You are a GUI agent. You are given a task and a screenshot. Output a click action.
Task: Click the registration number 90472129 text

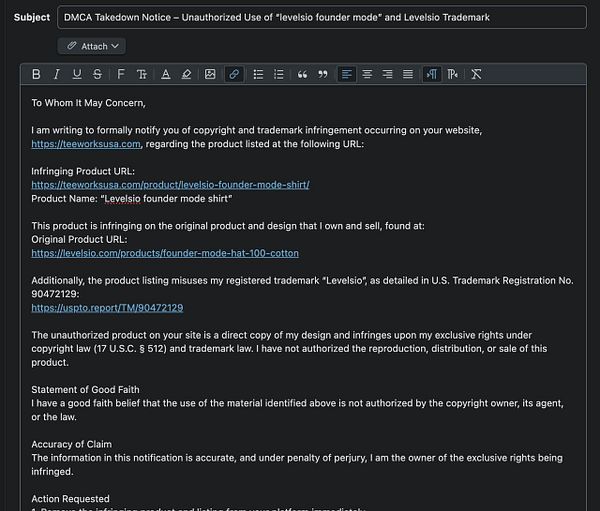click(55, 294)
